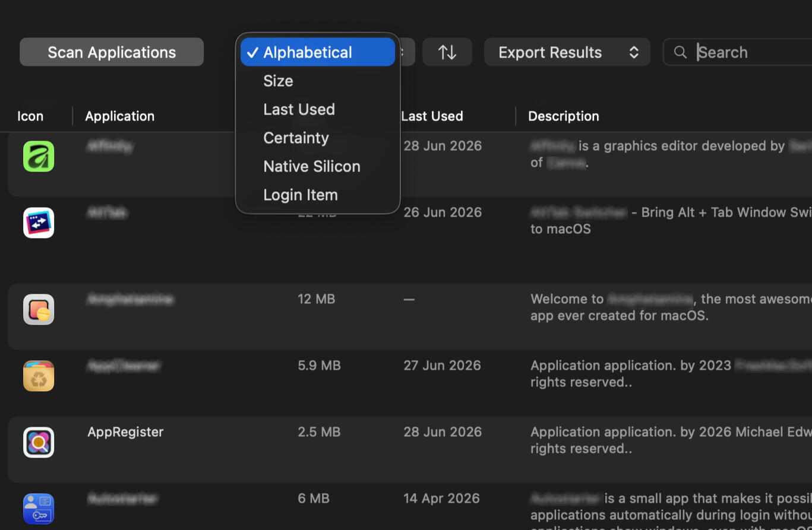Click the 5.9 MB size cell
This screenshot has height=530, width=812.
(319, 366)
